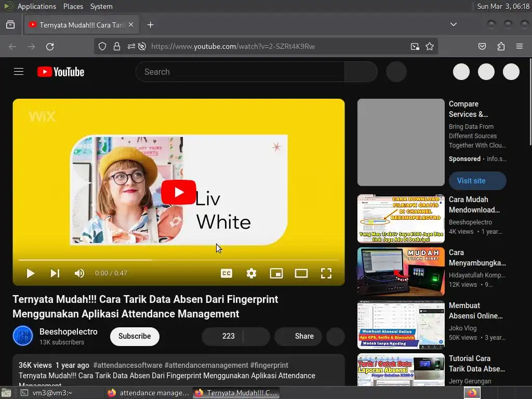Open a new browser tab
Screen dimensions: 532x399
(x=150, y=25)
